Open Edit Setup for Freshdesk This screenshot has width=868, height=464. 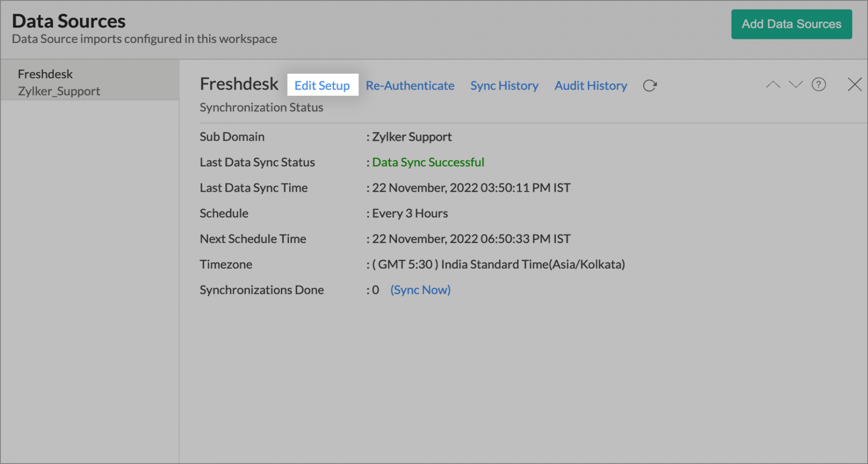click(322, 85)
